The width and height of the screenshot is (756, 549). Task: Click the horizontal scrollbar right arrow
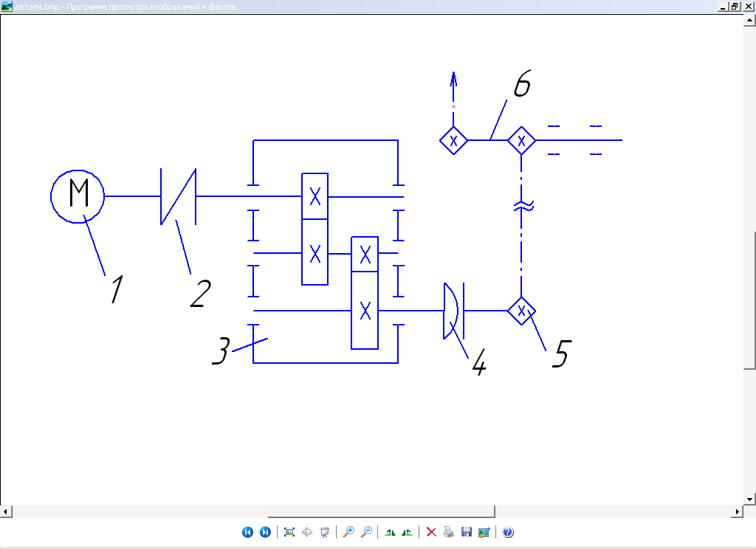point(737,511)
